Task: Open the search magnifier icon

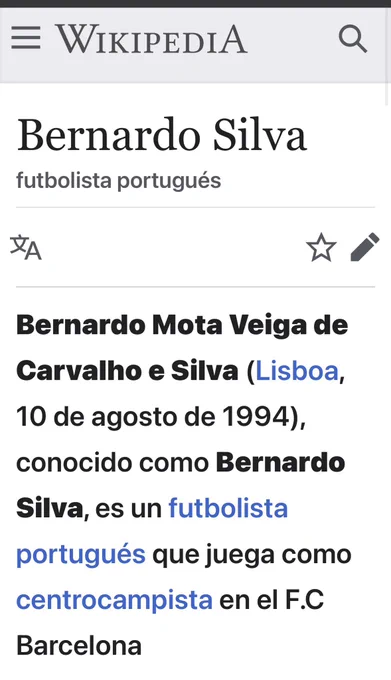Action: click(x=353, y=39)
